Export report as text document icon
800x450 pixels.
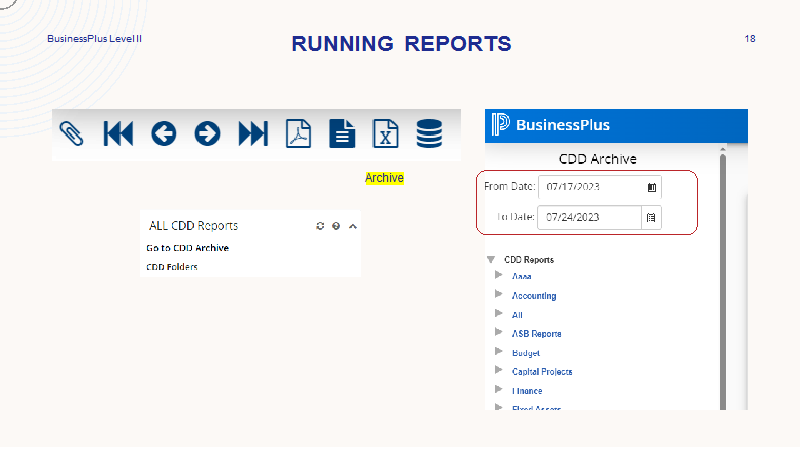pos(342,134)
